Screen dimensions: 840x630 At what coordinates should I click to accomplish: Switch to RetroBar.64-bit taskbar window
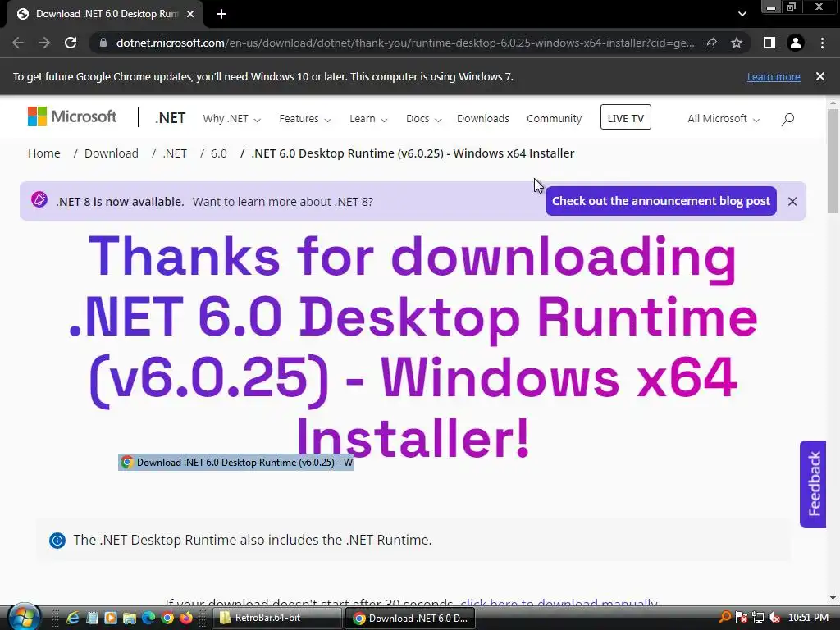[277, 619]
